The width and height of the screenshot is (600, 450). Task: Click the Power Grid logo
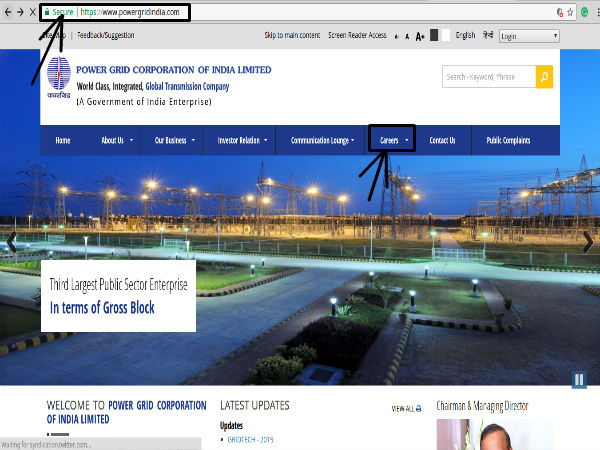59,77
